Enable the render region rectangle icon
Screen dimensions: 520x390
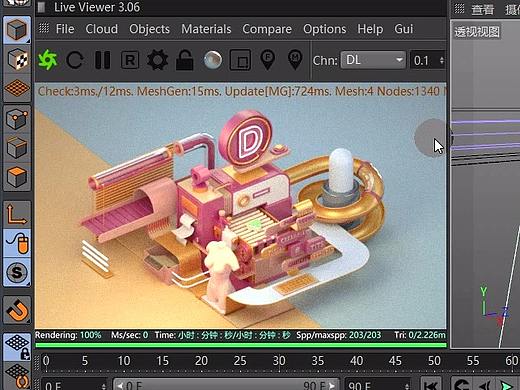click(240, 60)
